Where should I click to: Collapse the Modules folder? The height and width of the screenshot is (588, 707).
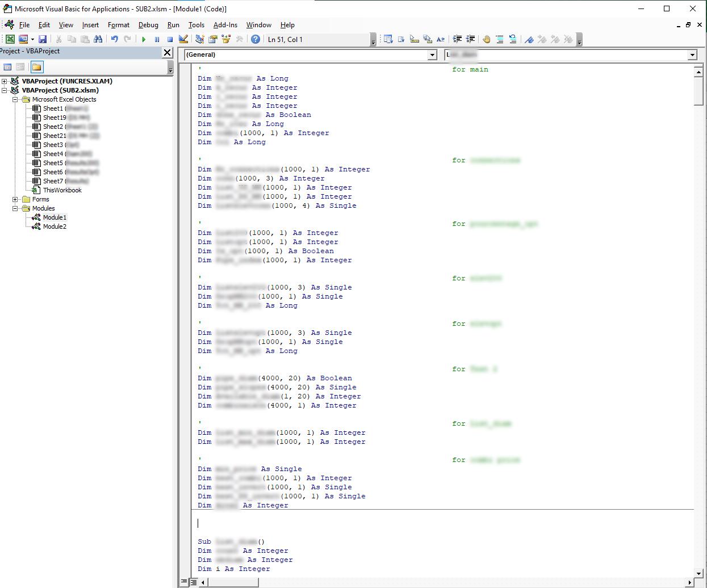coord(15,208)
